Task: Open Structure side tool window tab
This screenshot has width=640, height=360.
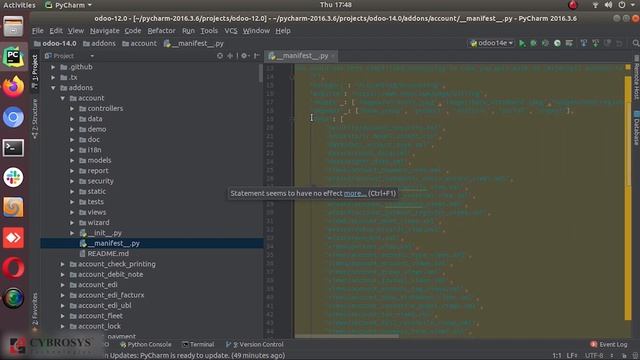Action: [35, 119]
